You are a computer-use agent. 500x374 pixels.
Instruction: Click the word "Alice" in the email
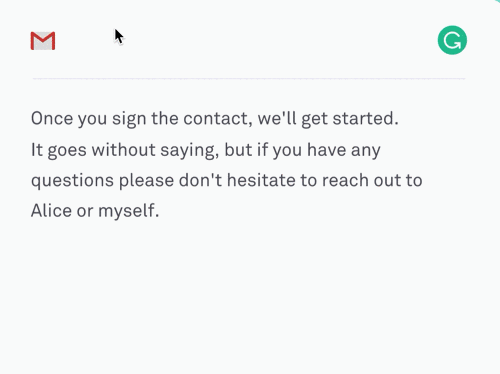[51, 211]
